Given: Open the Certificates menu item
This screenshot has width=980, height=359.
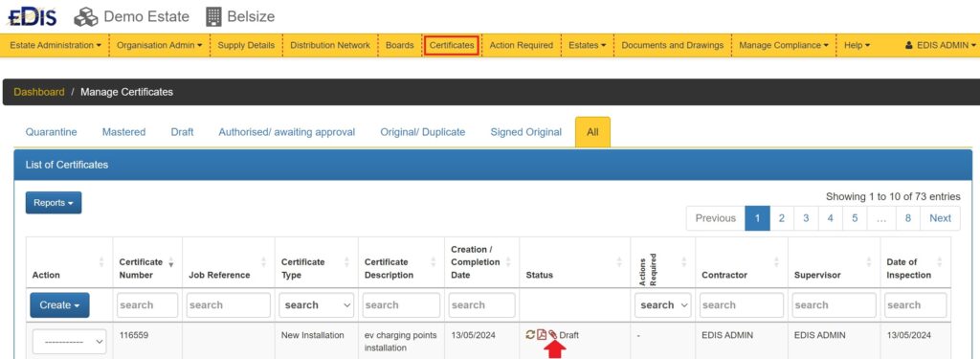Looking at the screenshot, I should click(452, 45).
